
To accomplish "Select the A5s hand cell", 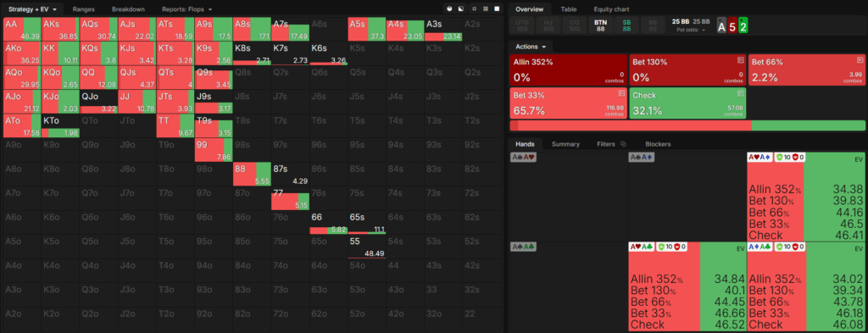I will (366, 30).
